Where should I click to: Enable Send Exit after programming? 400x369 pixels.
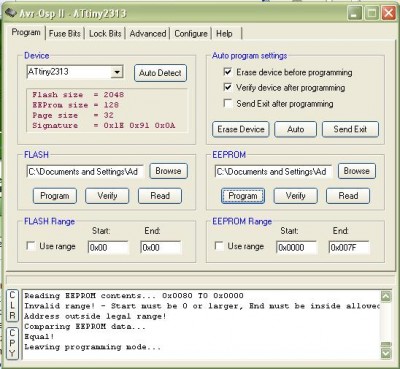coord(228,103)
